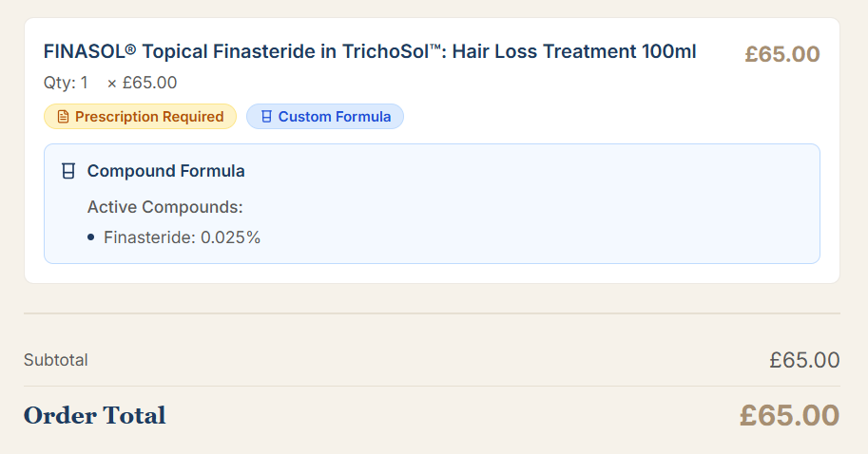Image resolution: width=868 pixels, height=454 pixels.
Task: Click the Compound Formula heading
Action: (x=165, y=171)
